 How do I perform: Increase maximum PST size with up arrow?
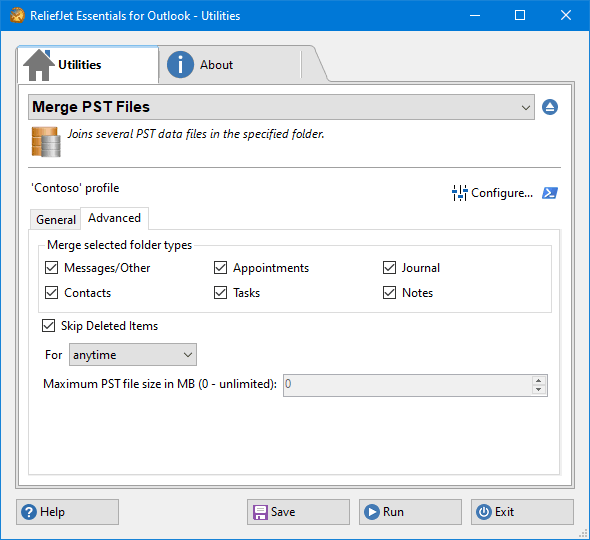[538, 381]
